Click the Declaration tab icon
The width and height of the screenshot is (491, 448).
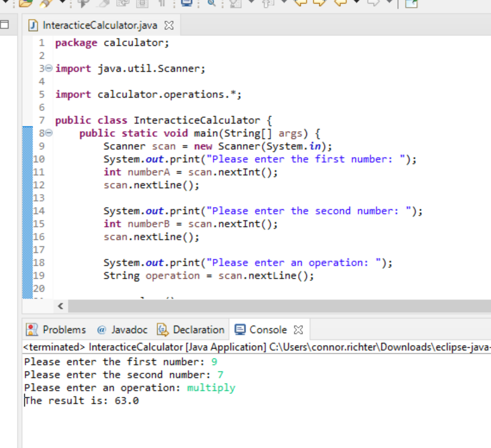coord(163,330)
